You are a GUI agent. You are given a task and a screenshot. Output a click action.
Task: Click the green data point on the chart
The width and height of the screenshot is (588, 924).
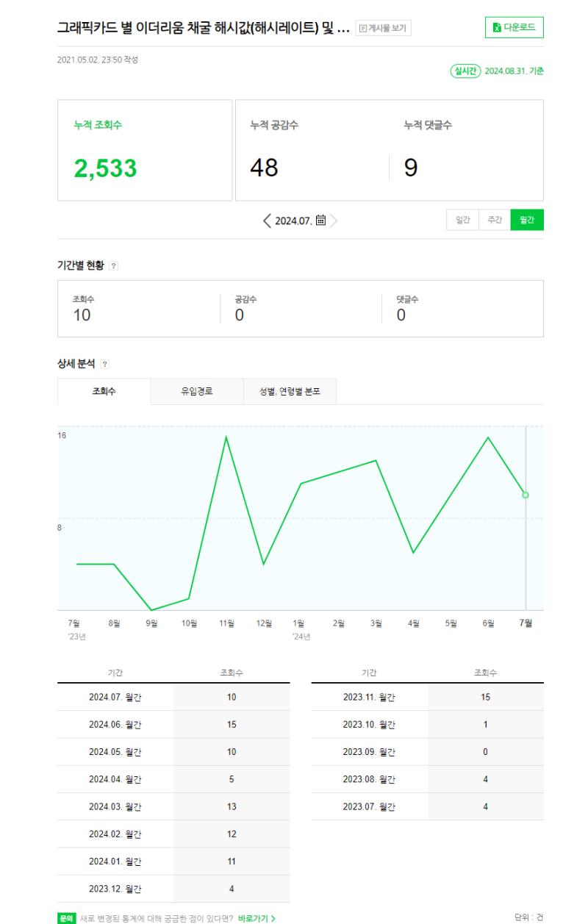point(525,495)
